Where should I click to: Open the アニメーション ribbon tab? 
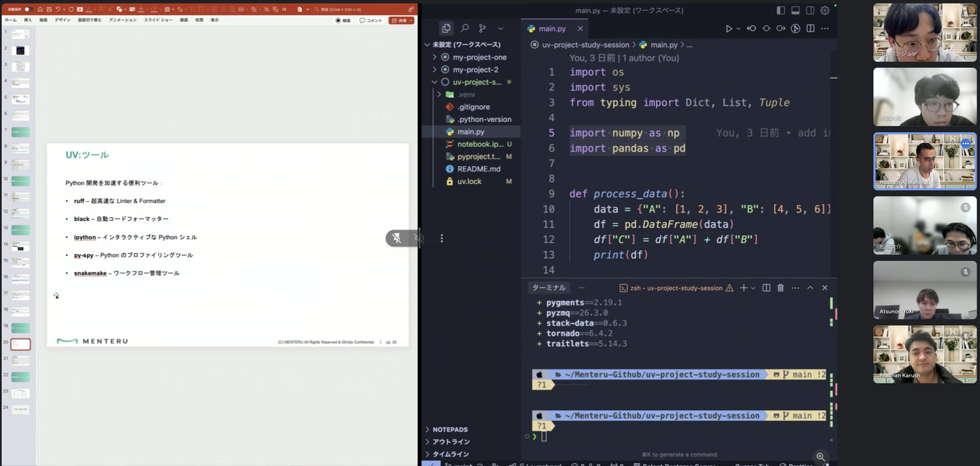pyautogui.click(x=122, y=20)
